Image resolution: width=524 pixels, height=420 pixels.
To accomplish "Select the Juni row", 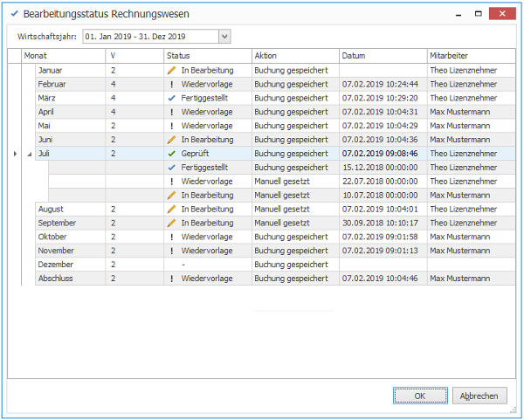I will 275,140.
